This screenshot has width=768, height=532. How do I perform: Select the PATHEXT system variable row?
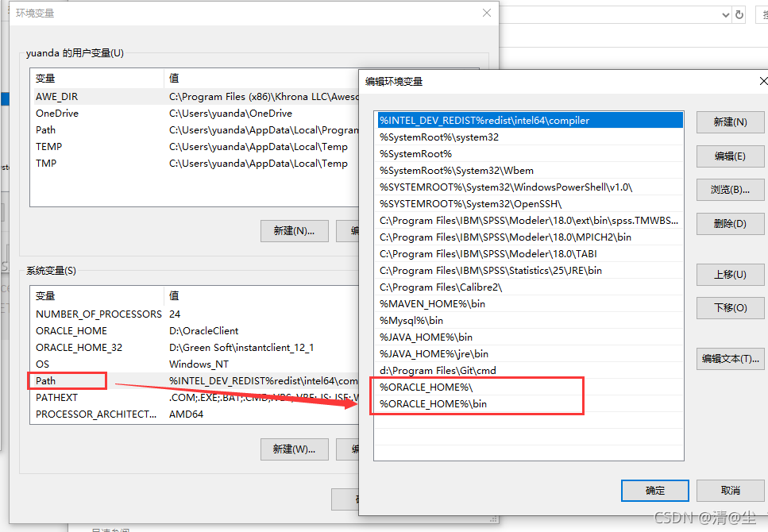[x=195, y=397]
